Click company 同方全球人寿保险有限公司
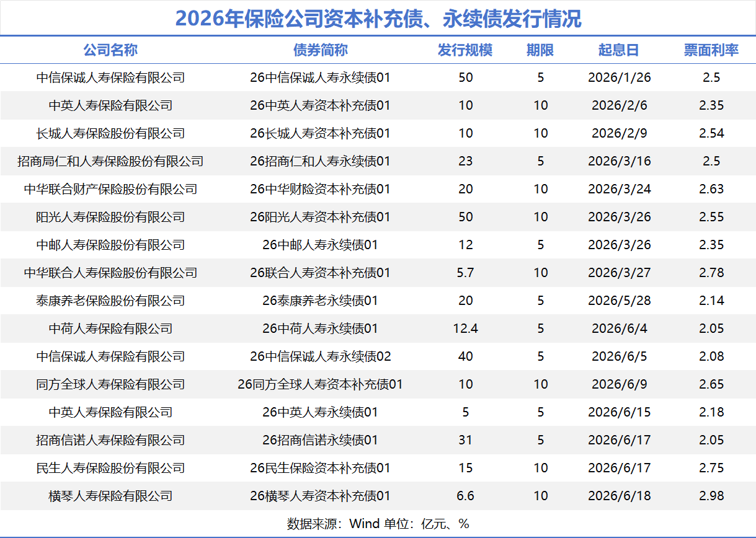This screenshot has height=538, width=756. tap(110, 384)
